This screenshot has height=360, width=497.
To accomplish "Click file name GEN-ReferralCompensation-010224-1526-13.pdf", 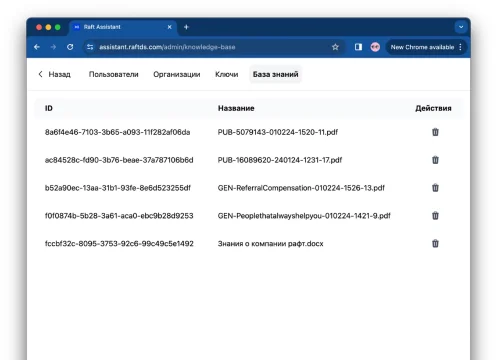I will coord(301,188).
